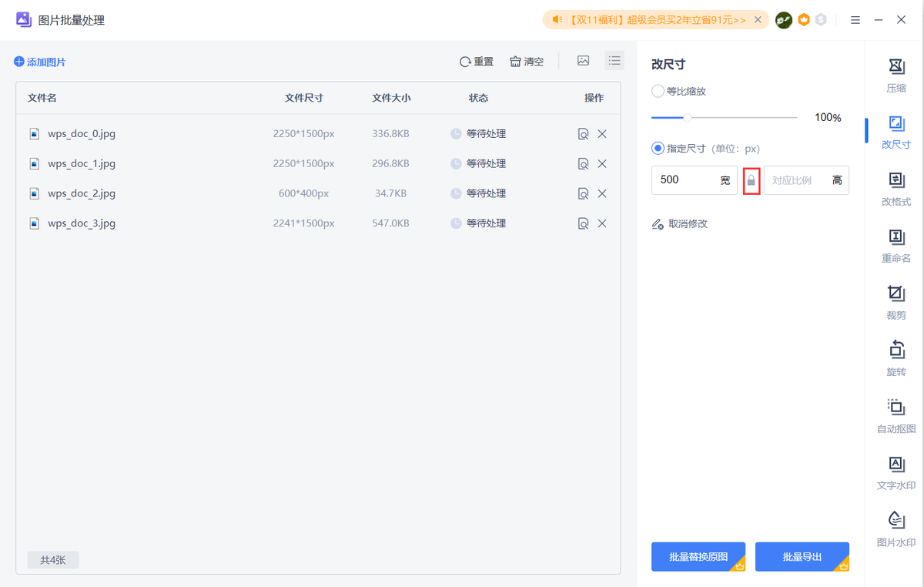The image size is (924, 587).
Task: Open the 文字水印 text watermark tool
Action: pos(896,472)
